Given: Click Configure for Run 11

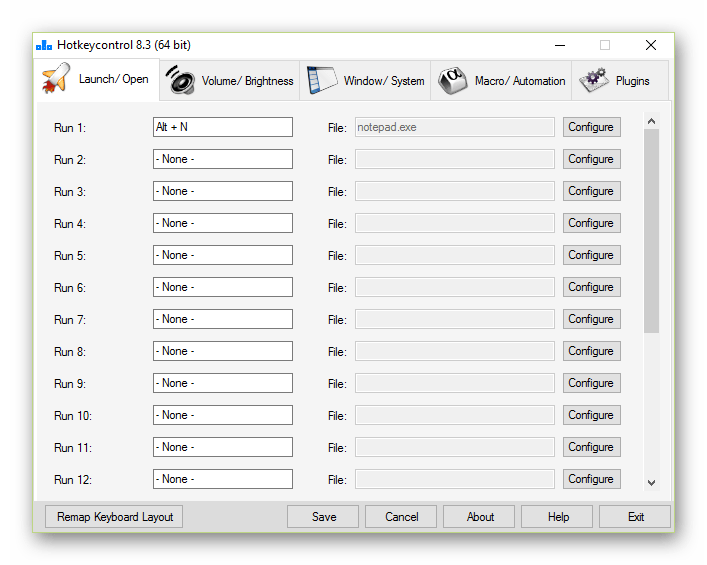Looking at the screenshot, I should click(592, 447).
